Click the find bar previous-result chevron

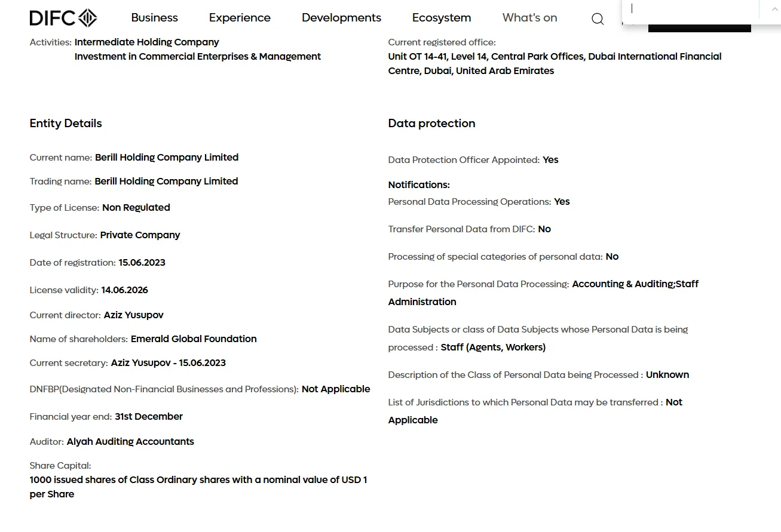[774, 9]
